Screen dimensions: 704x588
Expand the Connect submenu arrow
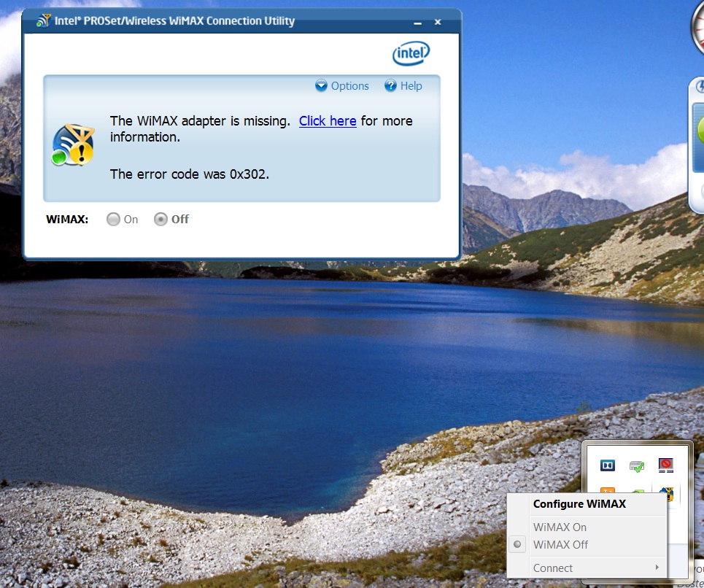tap(657, 568)
